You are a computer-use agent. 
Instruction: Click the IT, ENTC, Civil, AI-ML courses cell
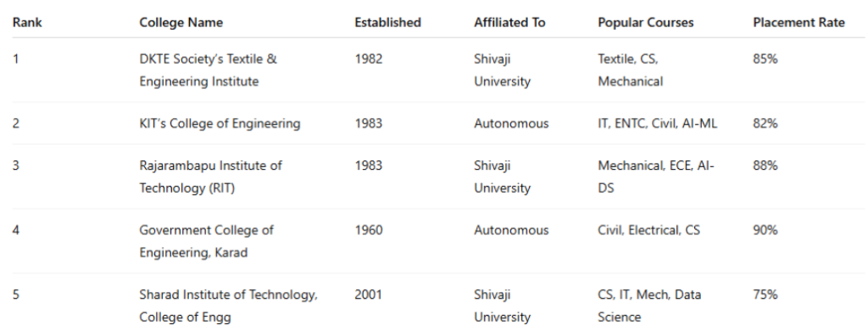[x=657, y=123]
